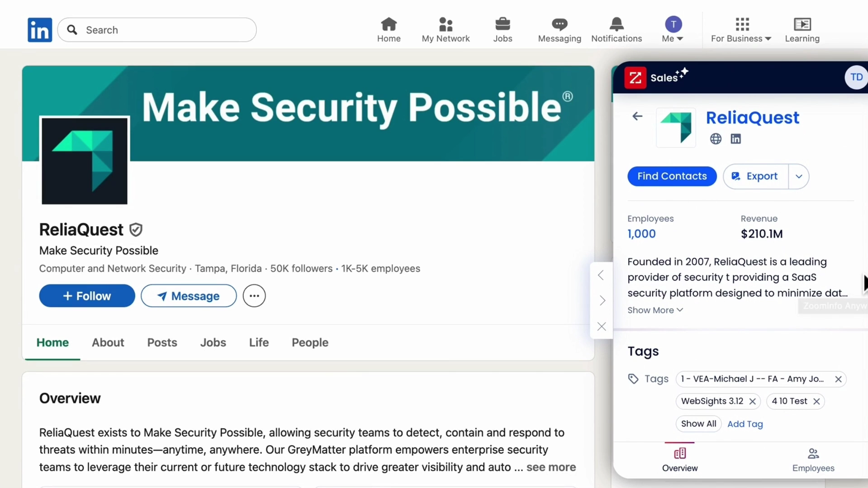The width and height of the screenshot is (868, 488).
Task: Open the Employees tab in ZoomInfo panel
Action: (813, 460)
